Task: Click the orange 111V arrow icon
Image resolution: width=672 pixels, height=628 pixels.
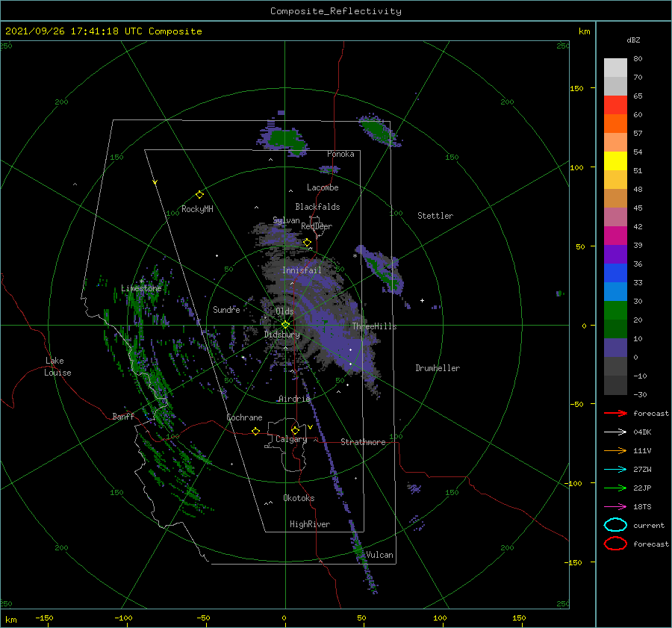Action: (x=615, y=450)
